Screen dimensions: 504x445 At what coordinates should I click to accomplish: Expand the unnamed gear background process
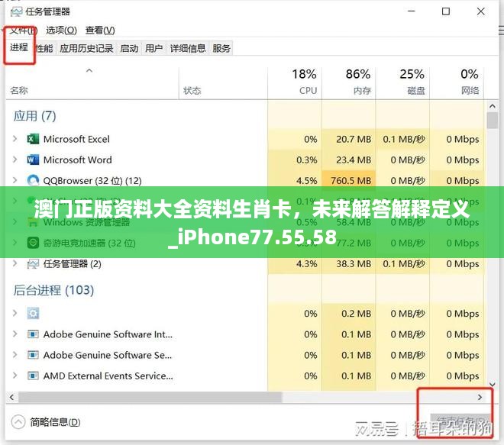pyautogui.click(x=15, y=313)
